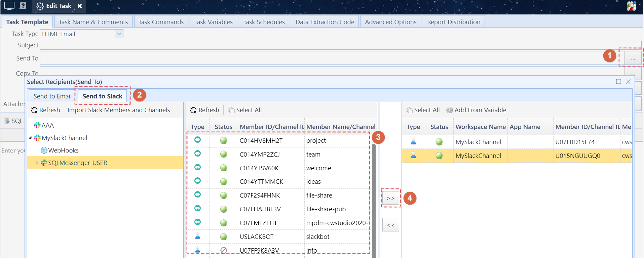Select recipient with ID U07EBD15E74
Image resolution: width=644 pixels, height=258 pixels.
click(575, 142)
